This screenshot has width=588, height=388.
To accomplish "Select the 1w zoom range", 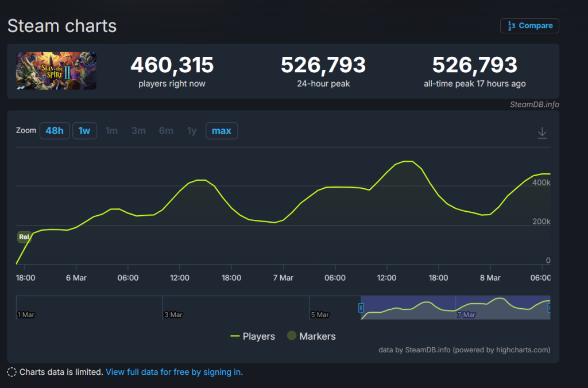I will tap(84, 131).
